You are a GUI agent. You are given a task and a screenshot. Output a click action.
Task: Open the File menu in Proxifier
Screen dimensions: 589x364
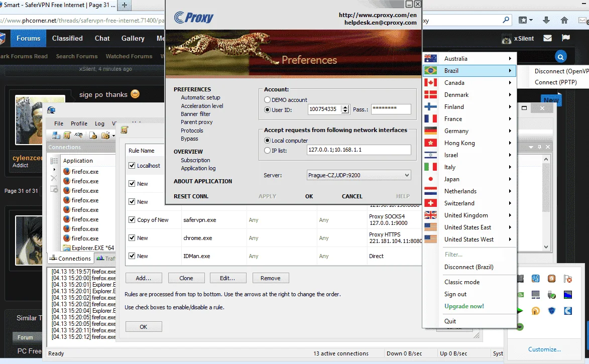pyautogui.click(x=59, y=123)
